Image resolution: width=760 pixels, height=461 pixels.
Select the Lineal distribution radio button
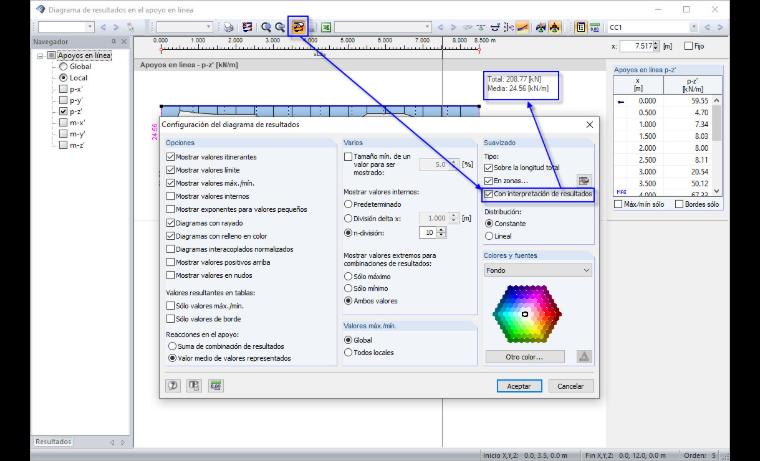click(x=489, y=236)
